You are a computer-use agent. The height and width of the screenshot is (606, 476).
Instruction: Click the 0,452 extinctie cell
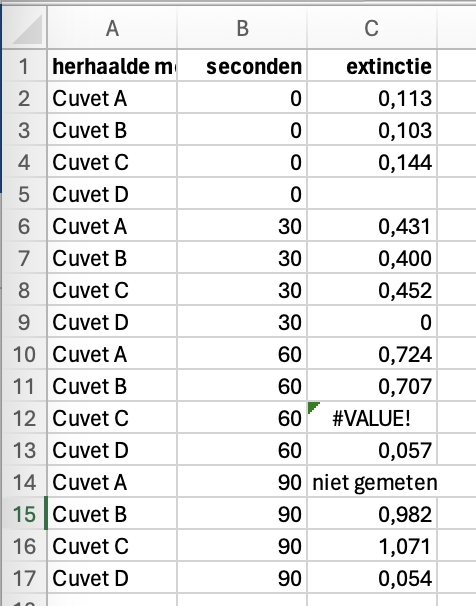pyautogui.click(x=372, y=290)
